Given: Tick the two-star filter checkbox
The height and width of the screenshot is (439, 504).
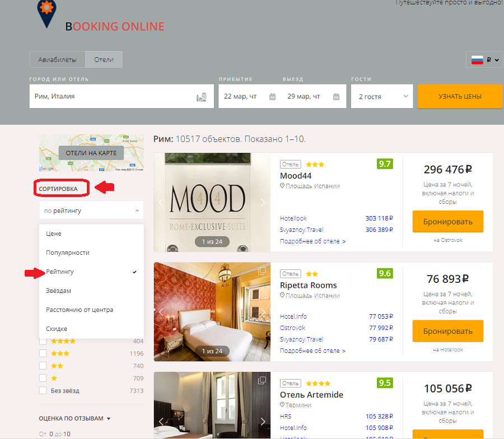Looking at the screenshot, I should (x=43, y=366).
